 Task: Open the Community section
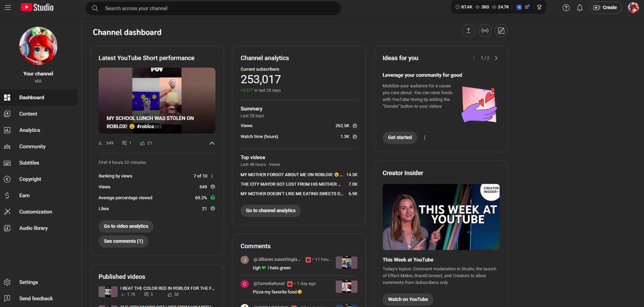[39, 147]
